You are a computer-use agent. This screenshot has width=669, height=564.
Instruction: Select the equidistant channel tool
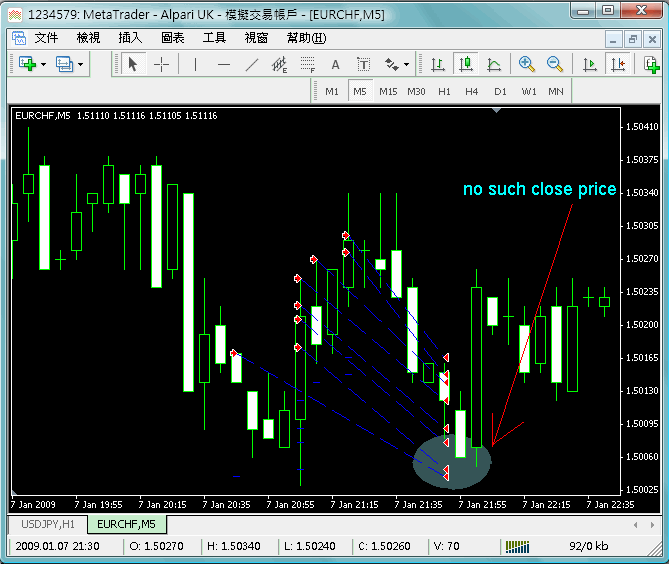coord(279,65)
